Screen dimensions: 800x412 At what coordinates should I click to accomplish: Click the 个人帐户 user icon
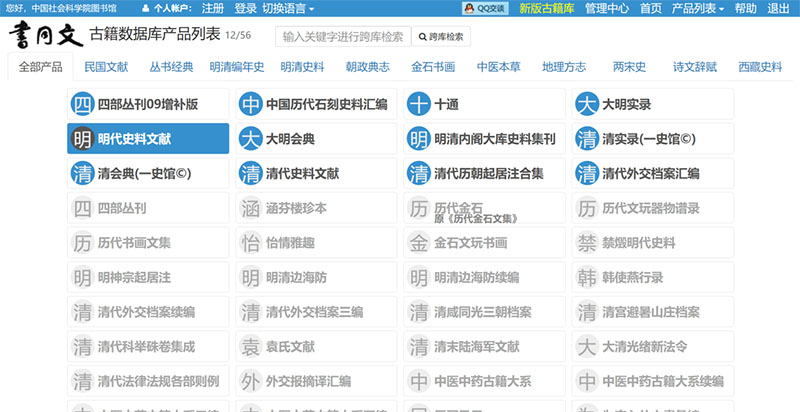click(158, 8)
